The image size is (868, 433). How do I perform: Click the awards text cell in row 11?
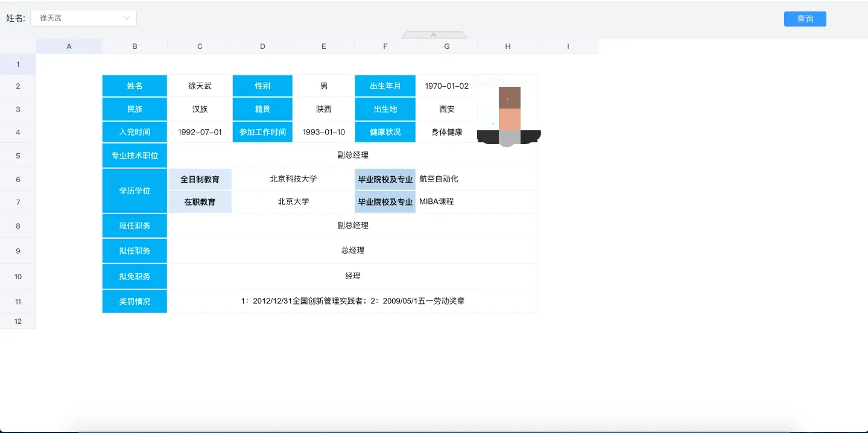(352, 301)
